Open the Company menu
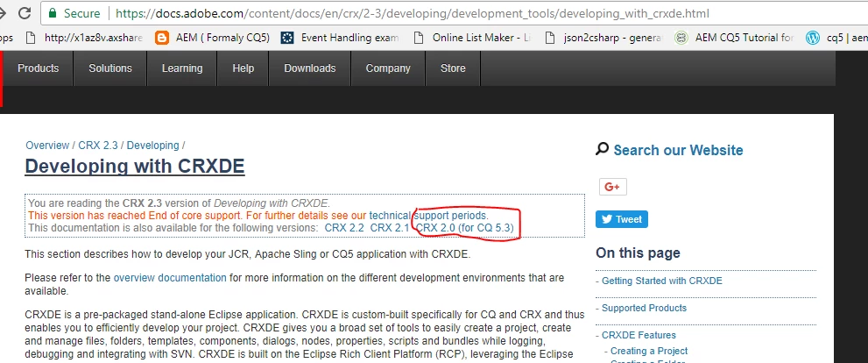The height and width of the screenshot is (363, 868). (388, 68)
